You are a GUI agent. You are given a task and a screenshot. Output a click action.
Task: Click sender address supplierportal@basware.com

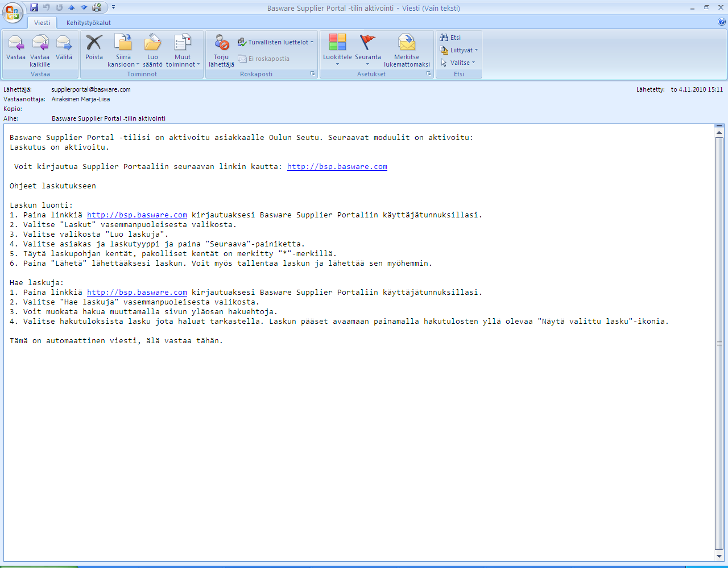(91, 89)
